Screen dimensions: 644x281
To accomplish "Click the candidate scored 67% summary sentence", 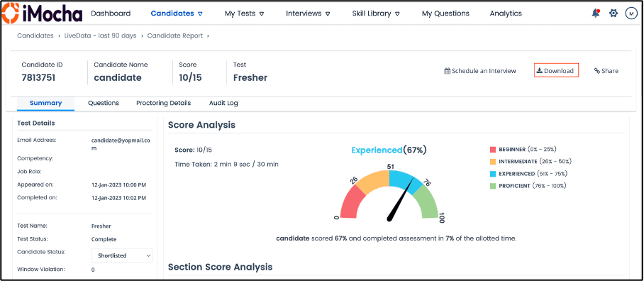I will click(x=396, y=238).
